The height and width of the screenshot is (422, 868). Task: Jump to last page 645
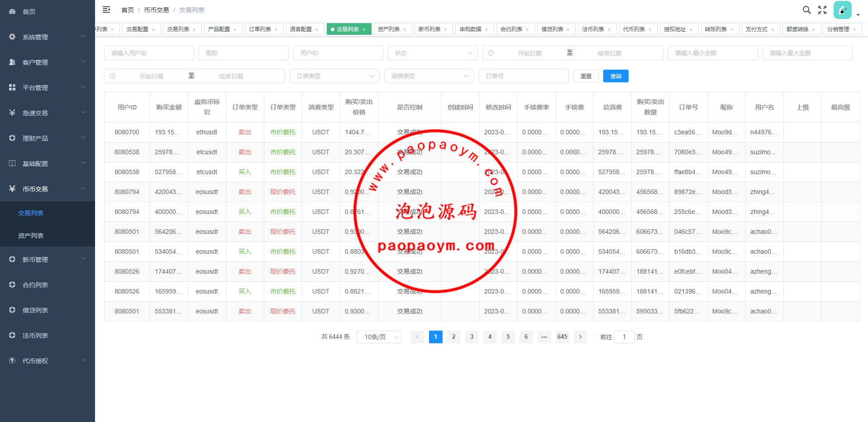coord(562,337)
